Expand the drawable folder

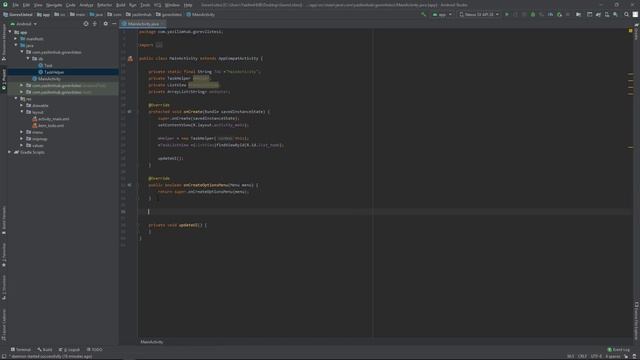pos(22,105)
